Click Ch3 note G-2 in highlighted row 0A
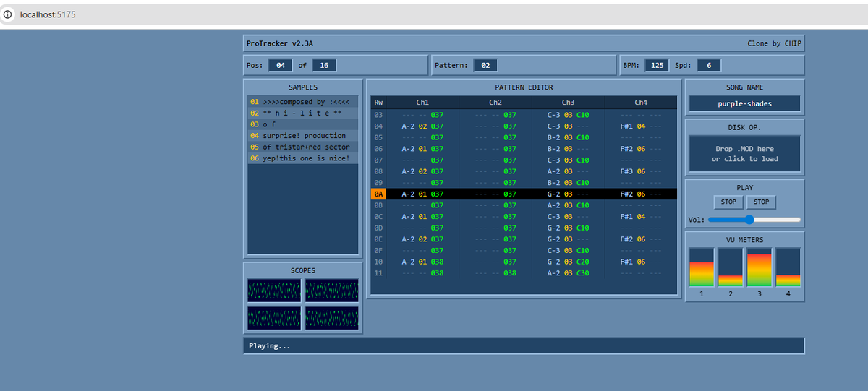This screenshot has width=868, height=391. tap(553, 194)
